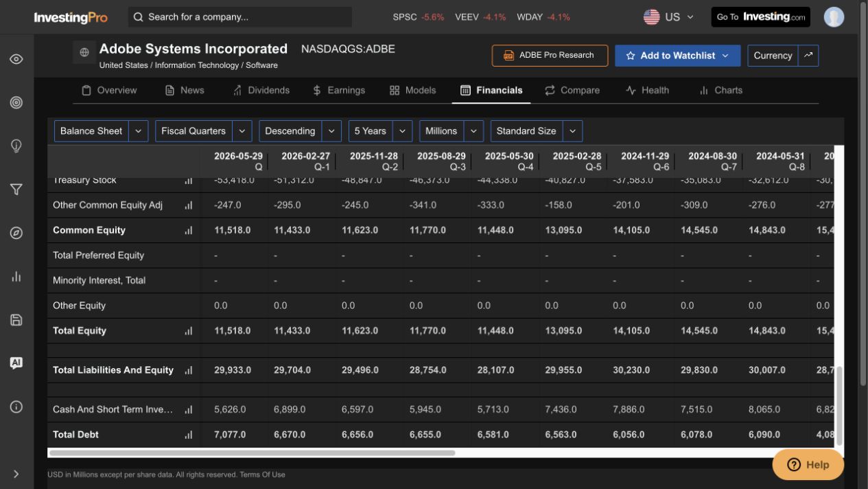This screenshot has width=868, height=489.
Task: Switch to the News tab
Action: [185, 90]
